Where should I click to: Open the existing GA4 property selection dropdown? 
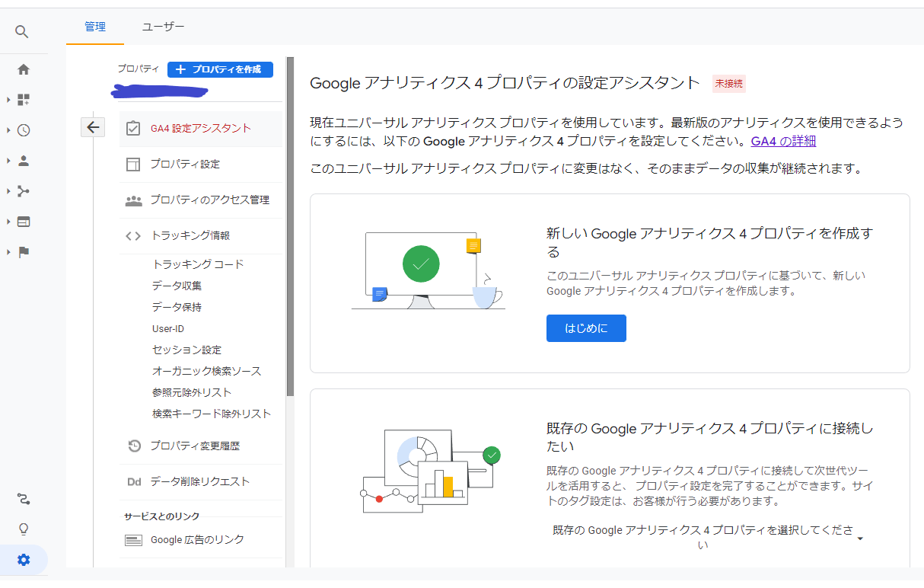point(709,538)
